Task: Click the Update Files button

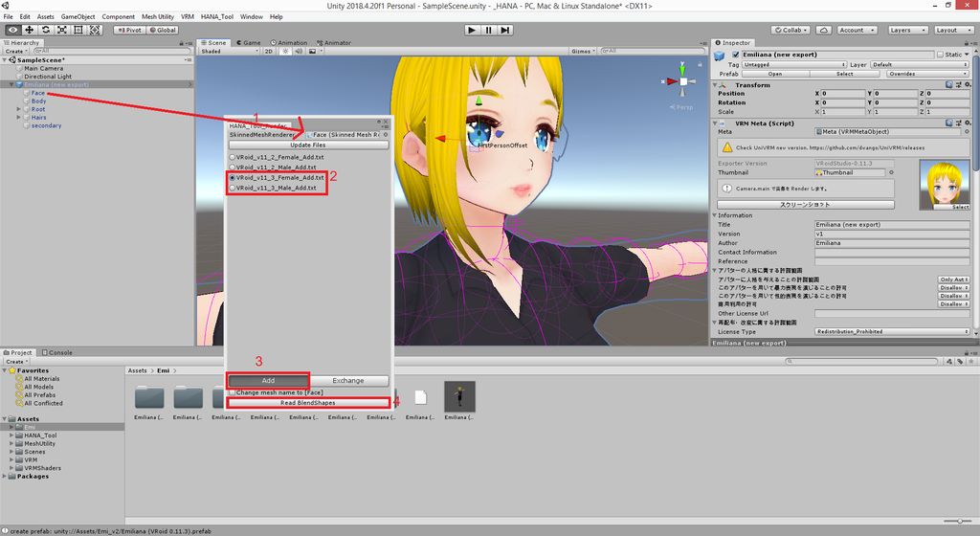Action: (x=307, y=145)
